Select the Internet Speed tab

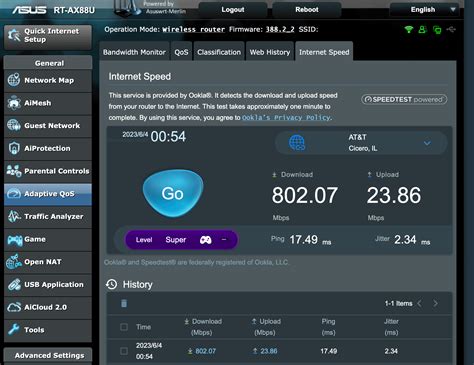[324, 52]
